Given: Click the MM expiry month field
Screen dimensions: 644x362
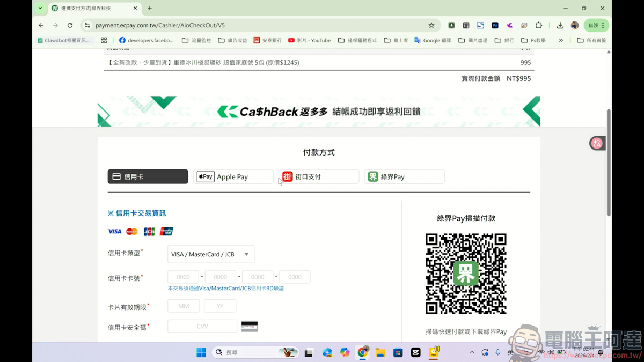Looking at the screenshot, I should [184, 306].
